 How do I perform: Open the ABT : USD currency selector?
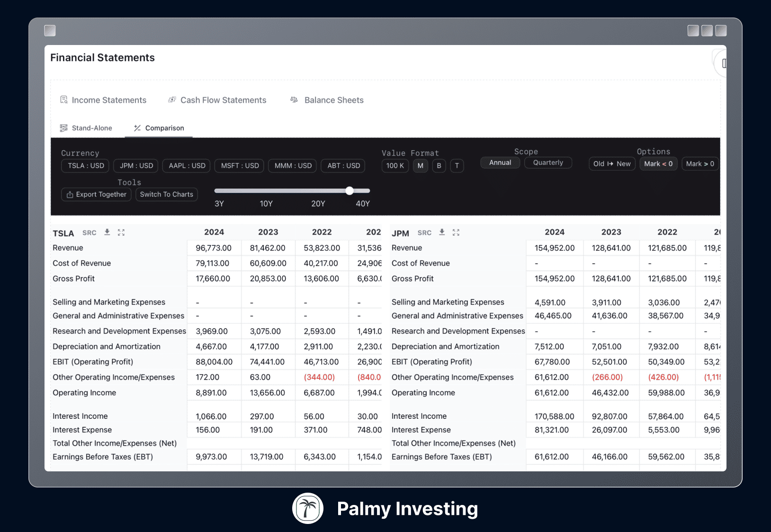344,166
